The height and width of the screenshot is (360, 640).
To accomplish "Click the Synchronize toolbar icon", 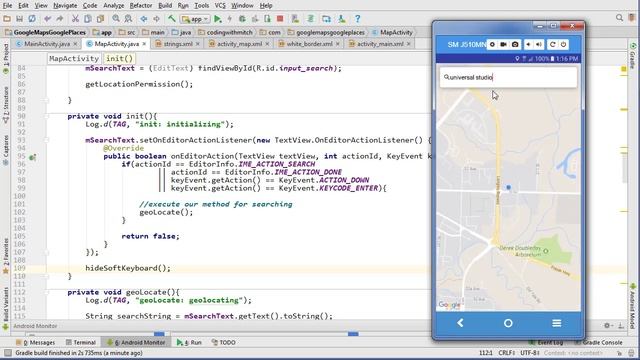I will click(32, 19).
